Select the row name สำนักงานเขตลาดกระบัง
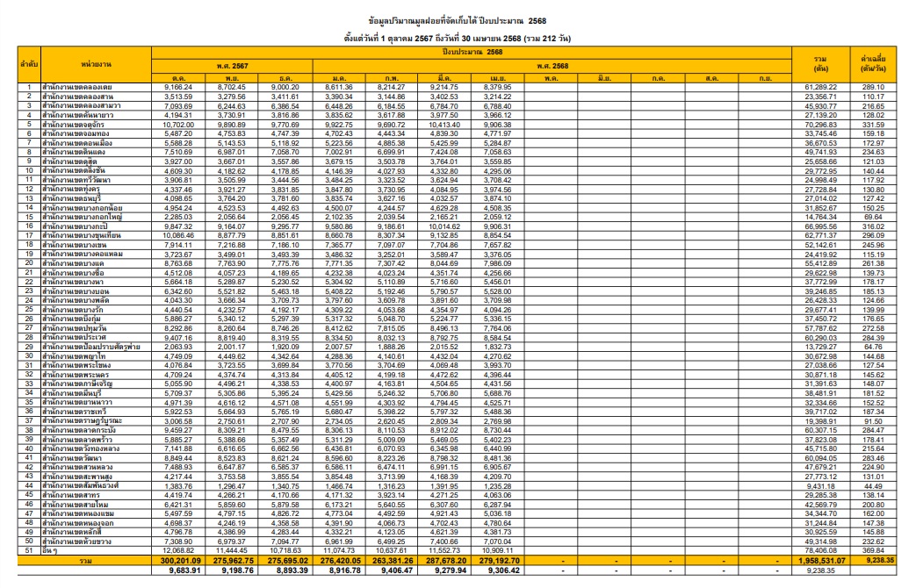This screenshot has width=923, height=588. pos(79,430)
